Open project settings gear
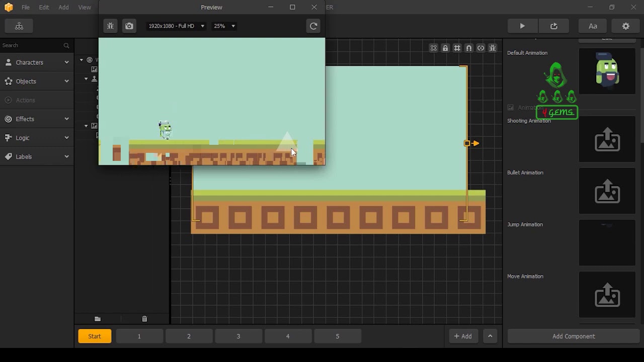 [x=626, y=26]
